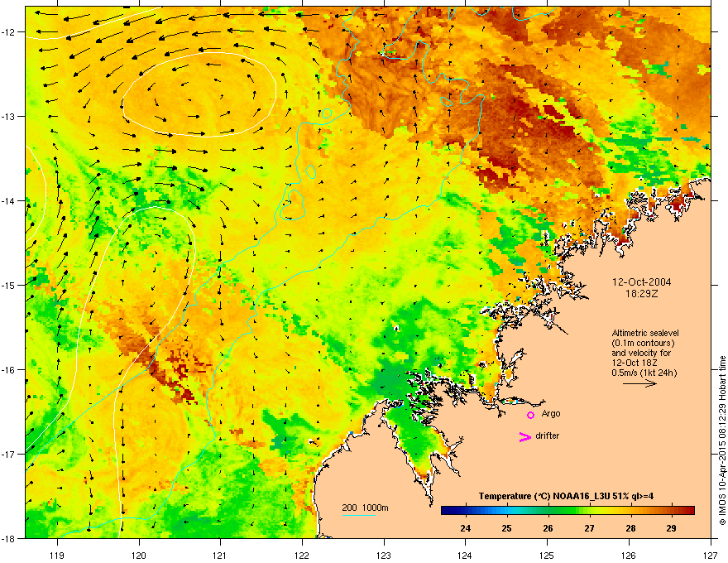
Task: Click the '119' longitude axis label
Action: tap(57, 555)
